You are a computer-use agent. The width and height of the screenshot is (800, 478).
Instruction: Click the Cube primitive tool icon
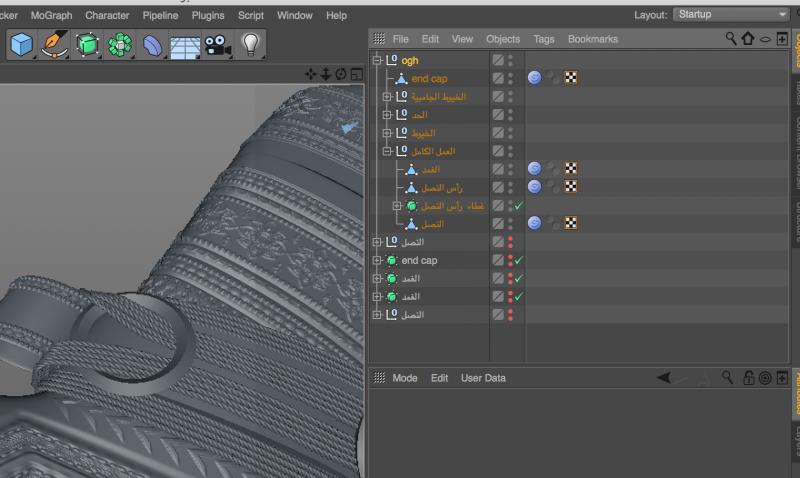[x=22, y=44]
